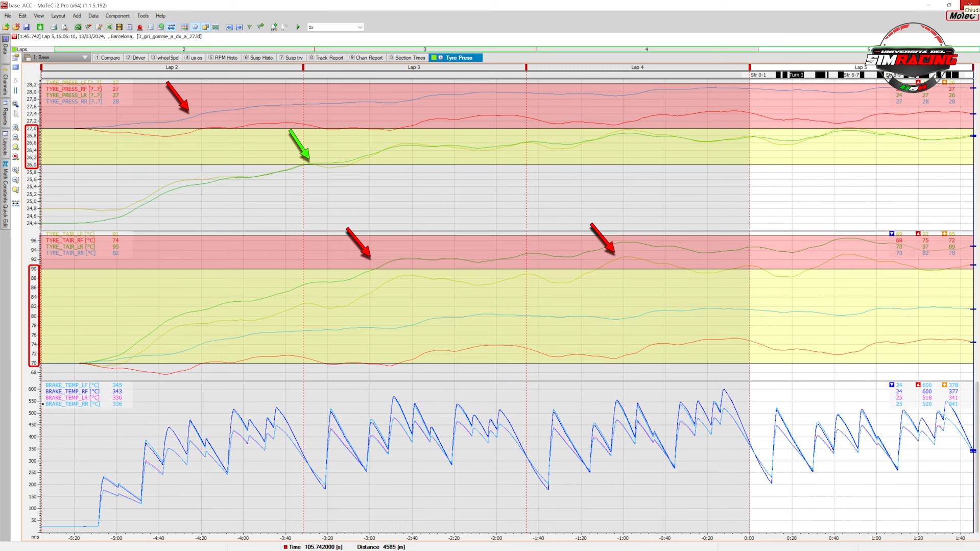980x551 pixels.
Task: Click the clock icon in the toolbar
Action: point(195,27)
